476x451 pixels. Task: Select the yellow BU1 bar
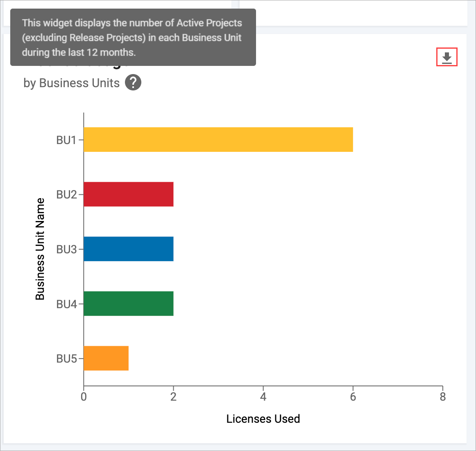click(x=218, y=140)
